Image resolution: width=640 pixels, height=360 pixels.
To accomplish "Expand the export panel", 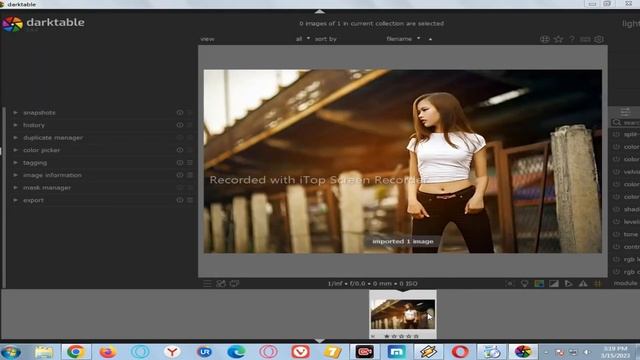I will (x=16, y=200).
